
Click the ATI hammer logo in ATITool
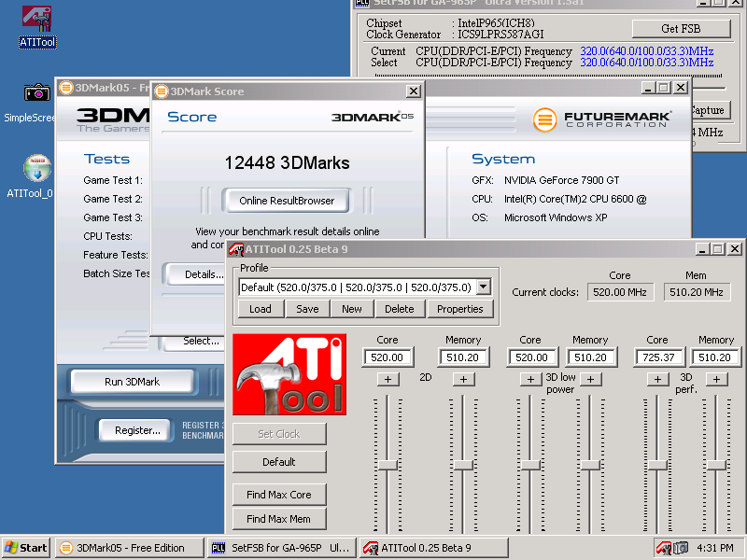[289, 374]
